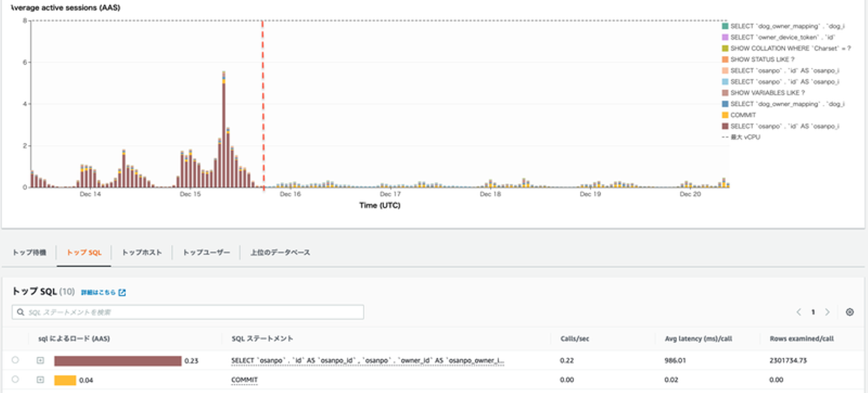Image resolution: width=868 pixels, height=393 pixels.
Task: Click the blue dog_owner_mapping legend swatch
Action: [725, 104]
